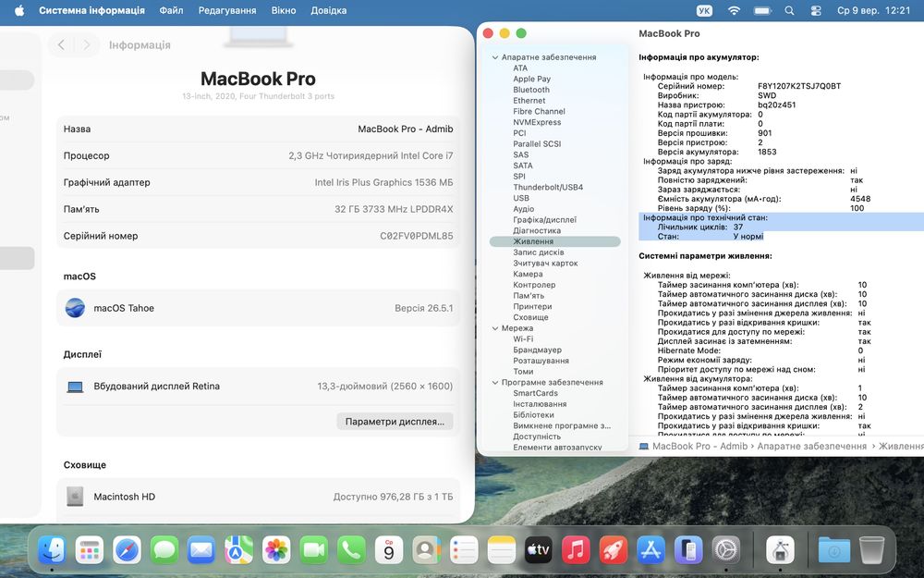924x578 pixels.
Task: Open the Mail app in the Dock
Action: [201, 550]
